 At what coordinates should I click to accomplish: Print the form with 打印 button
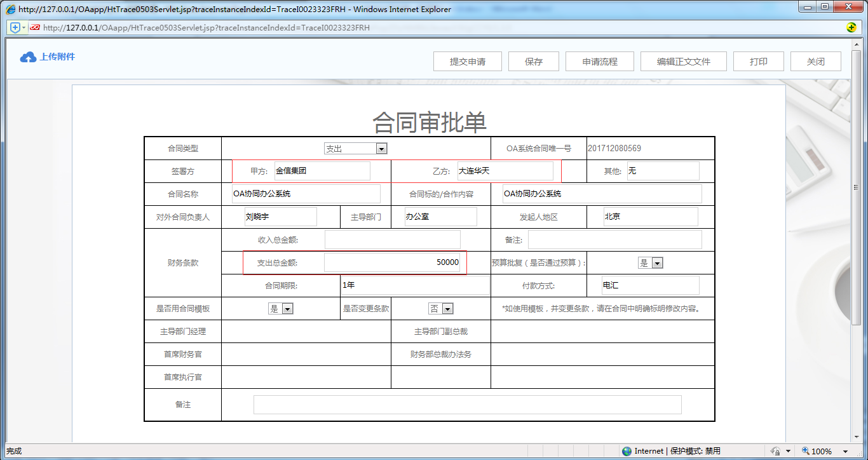pyautogui.click(x=758, y=62)
